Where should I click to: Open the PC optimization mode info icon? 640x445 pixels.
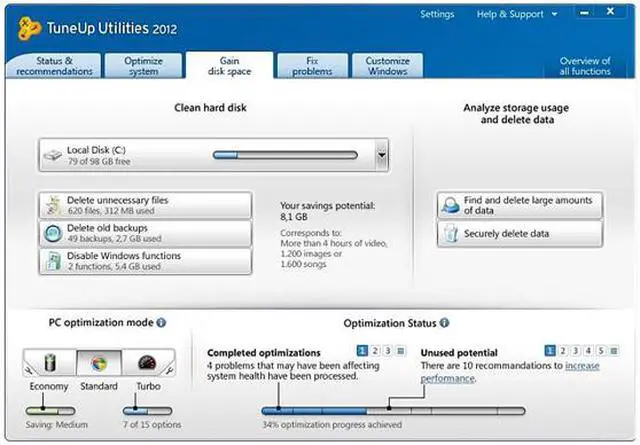click(x=161, y=323)
